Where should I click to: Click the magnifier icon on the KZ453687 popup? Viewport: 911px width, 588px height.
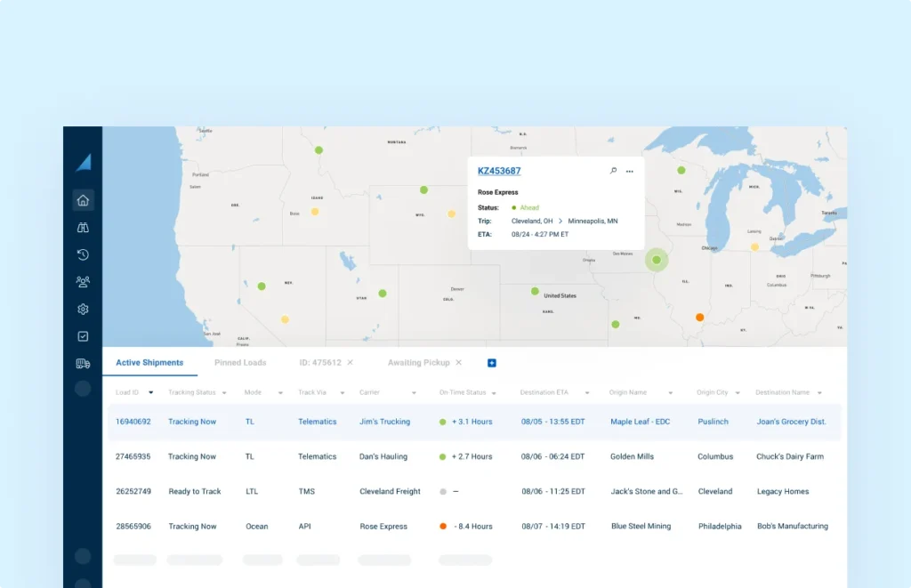pos(613,170)
